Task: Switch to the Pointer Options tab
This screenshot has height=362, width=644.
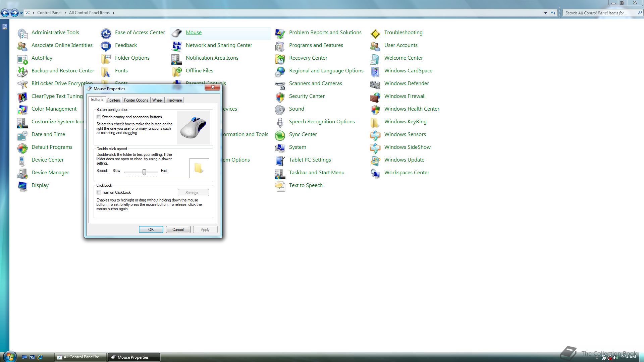Action: point(136,100)
